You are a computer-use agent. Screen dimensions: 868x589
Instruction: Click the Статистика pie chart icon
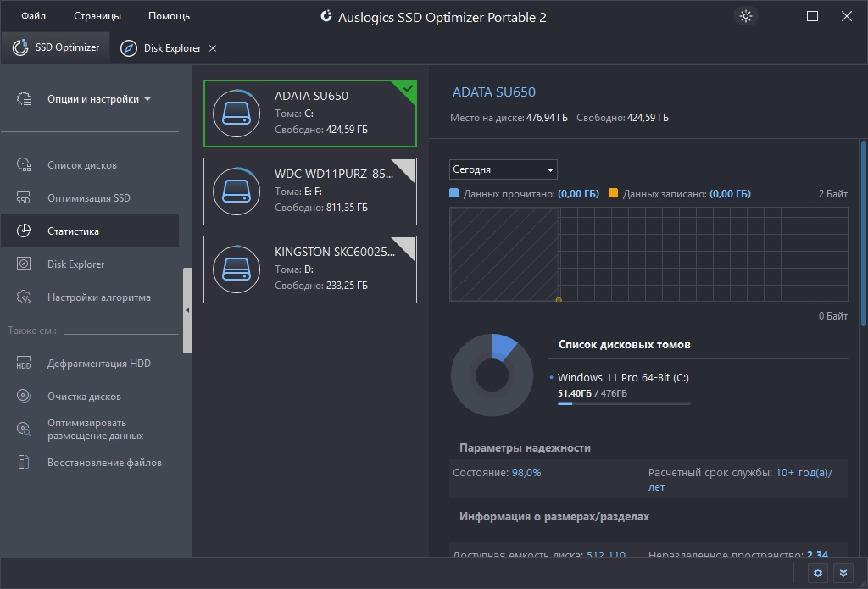[24, 231]
